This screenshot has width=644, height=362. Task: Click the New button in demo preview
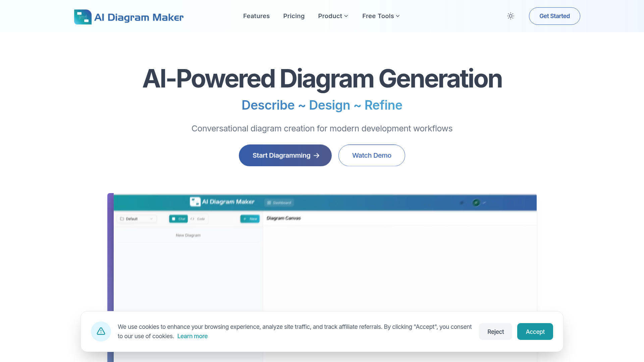[x=250, y=219]
